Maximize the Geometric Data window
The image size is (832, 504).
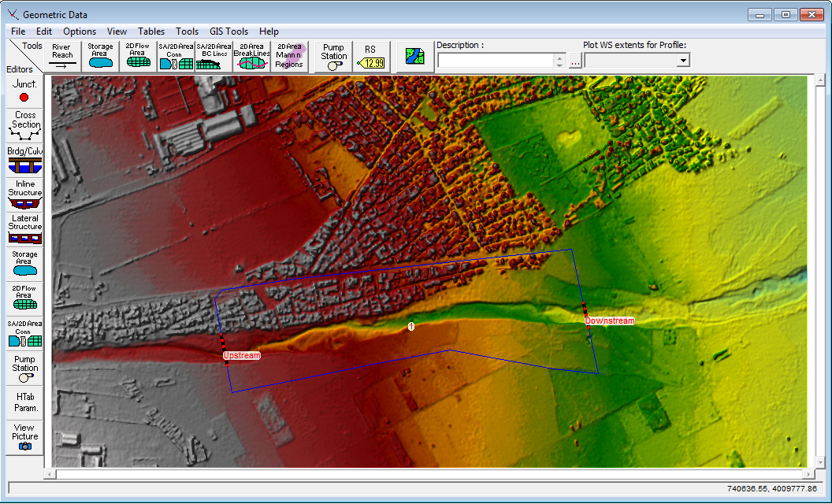[x=786, y=15]
